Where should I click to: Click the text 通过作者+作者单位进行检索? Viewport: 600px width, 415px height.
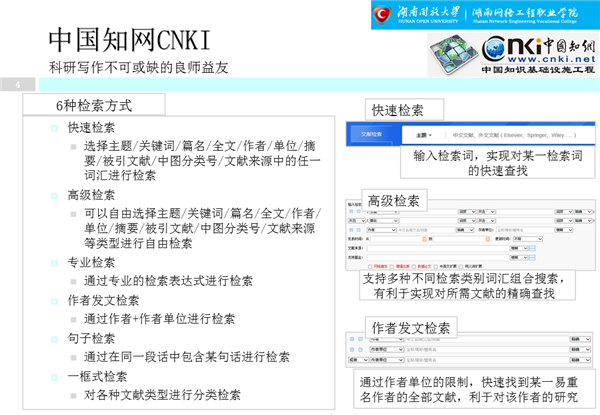point(160,319)
